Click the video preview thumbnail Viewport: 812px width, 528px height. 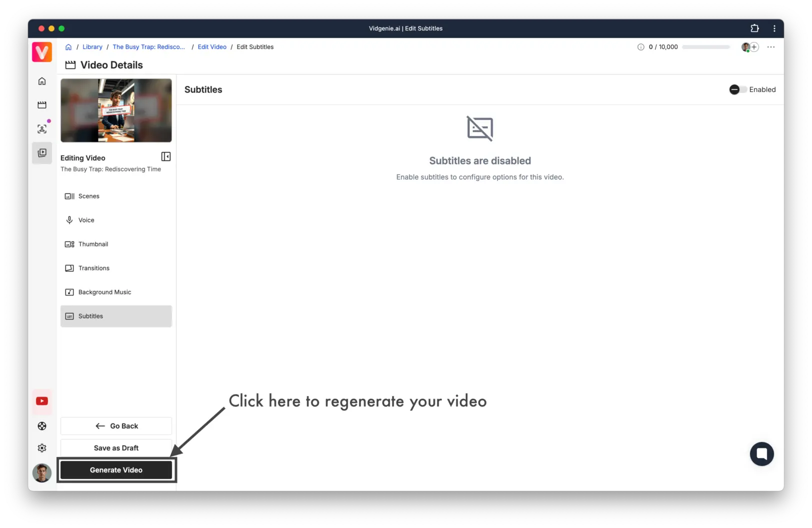[116, 110]
